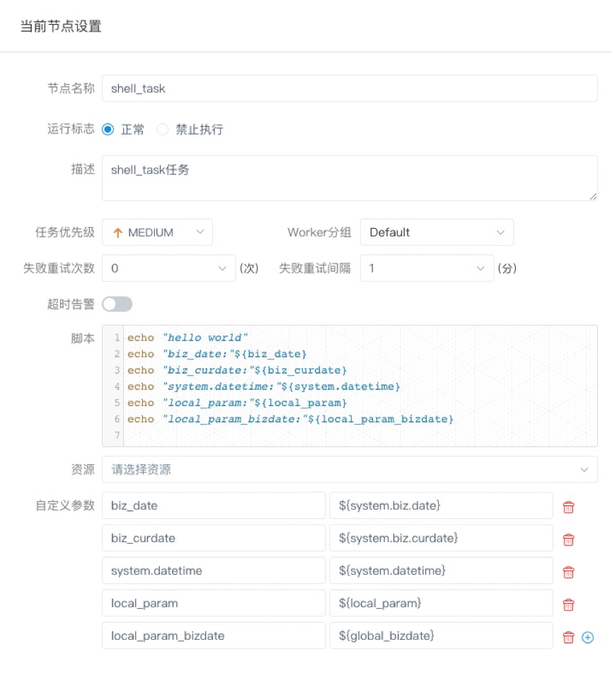
Task: Select the 禁止执行 run flag option
Action: click(x=161, y=129)
